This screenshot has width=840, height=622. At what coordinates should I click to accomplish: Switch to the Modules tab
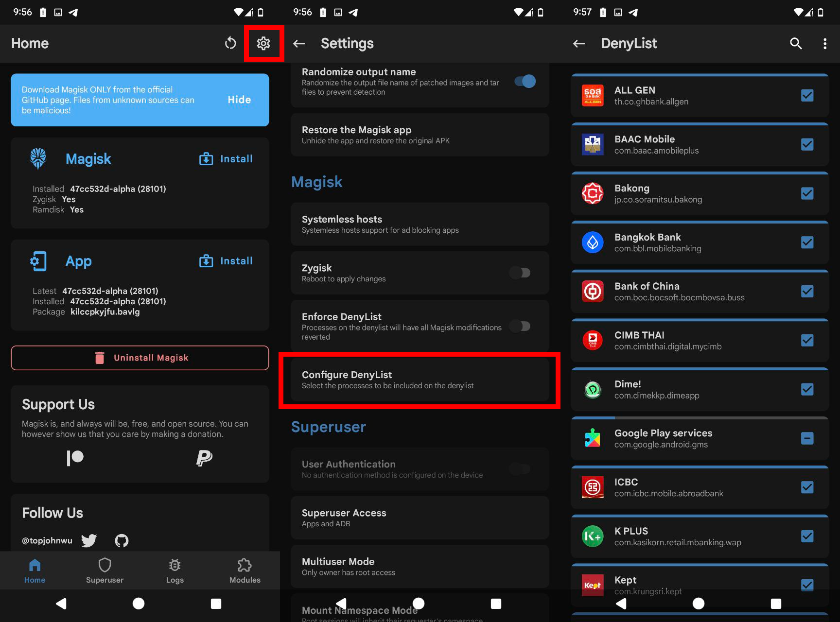click(x=245, y=570)
